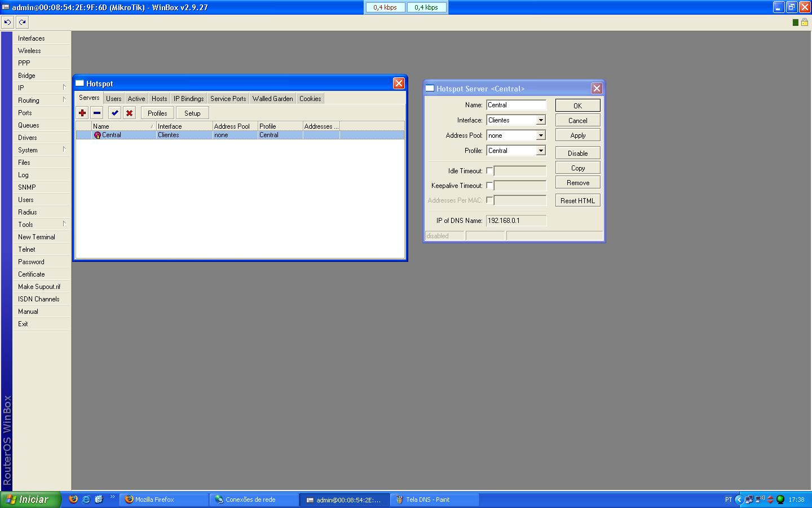This screenshot has height=508, width=812.
Task: Expand hidden system tray icons arrow
Action: (x=739, y=500)
